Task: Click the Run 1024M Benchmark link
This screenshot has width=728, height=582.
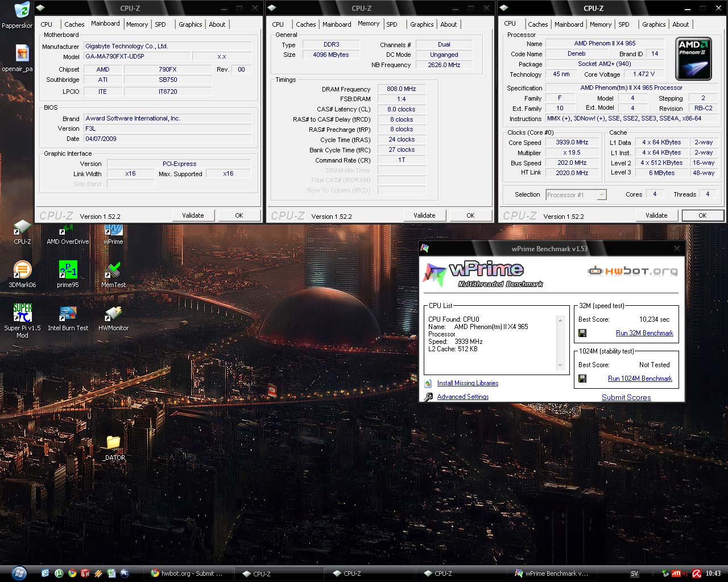Action: 640,379
